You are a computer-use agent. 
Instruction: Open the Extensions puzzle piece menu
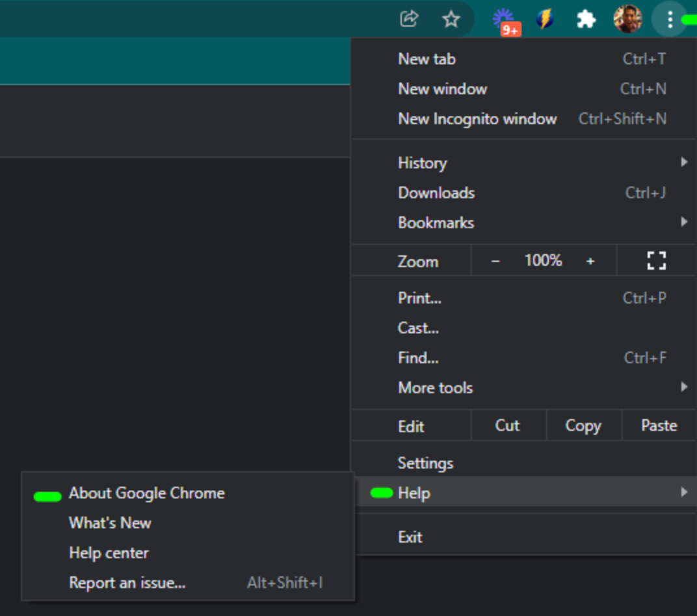[x=586, y=19]
